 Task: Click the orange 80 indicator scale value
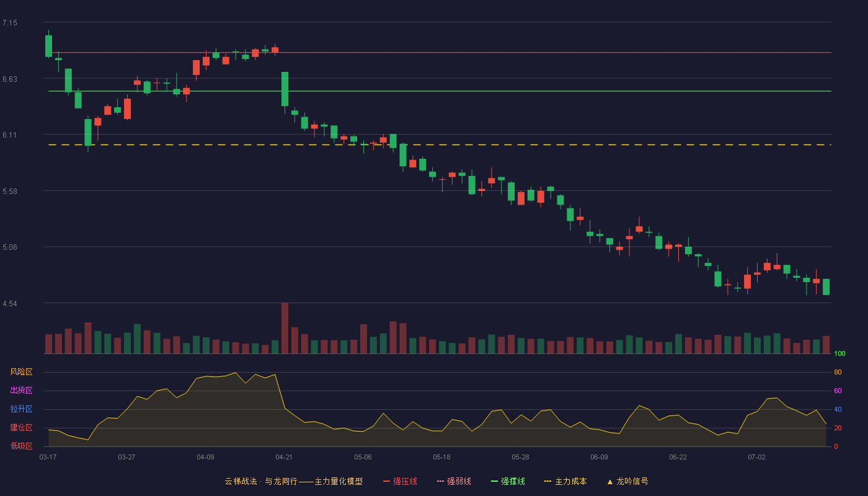838,372
